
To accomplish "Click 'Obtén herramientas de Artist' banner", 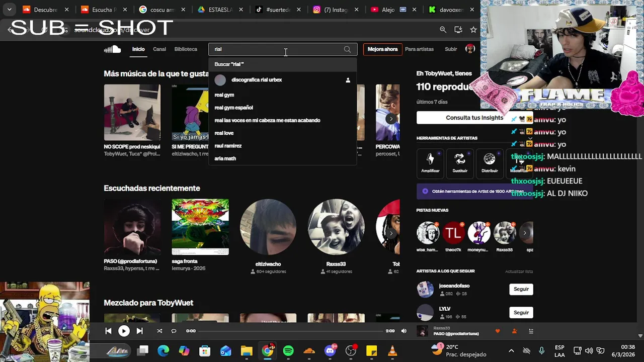I will [x=474, y=192].
